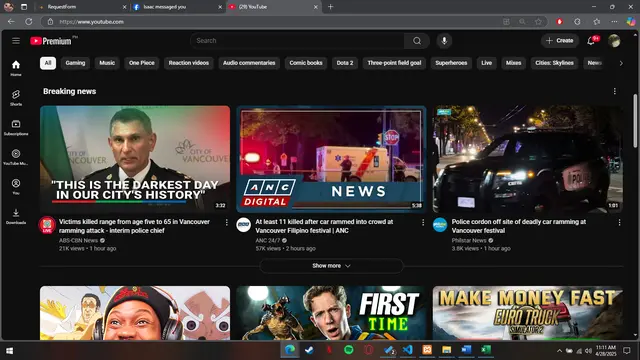Play the Make Money Fast thumbnail
640x360 pixels.
(528, 313)
